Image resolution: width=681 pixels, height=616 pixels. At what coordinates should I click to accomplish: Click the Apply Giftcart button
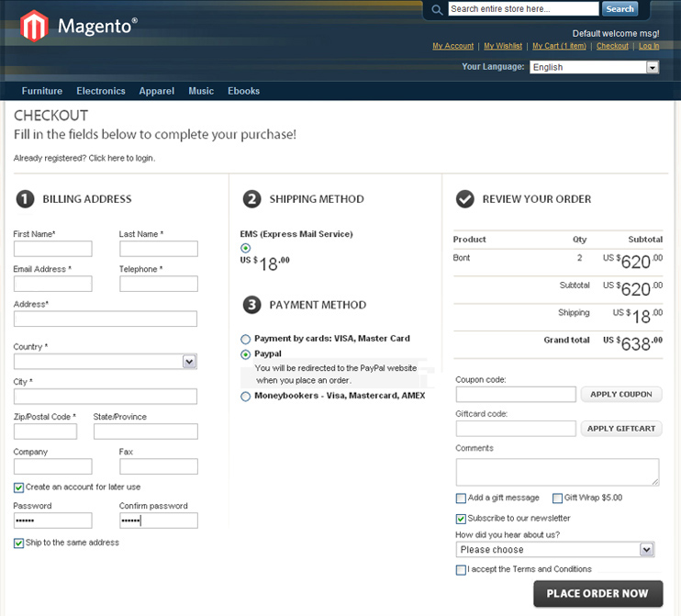pyautogui.click(x=621, y=429)
